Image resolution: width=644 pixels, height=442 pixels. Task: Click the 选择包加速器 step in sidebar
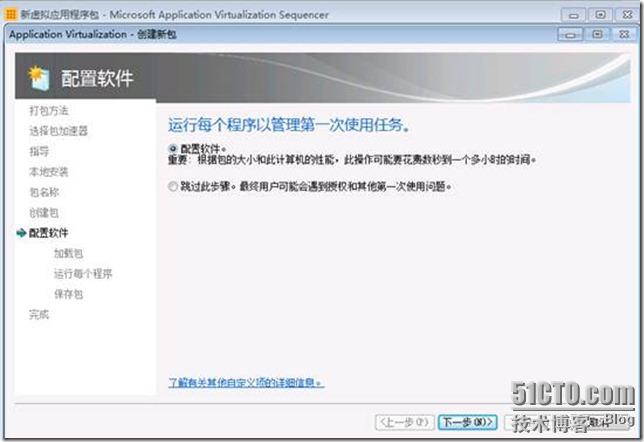59,131
